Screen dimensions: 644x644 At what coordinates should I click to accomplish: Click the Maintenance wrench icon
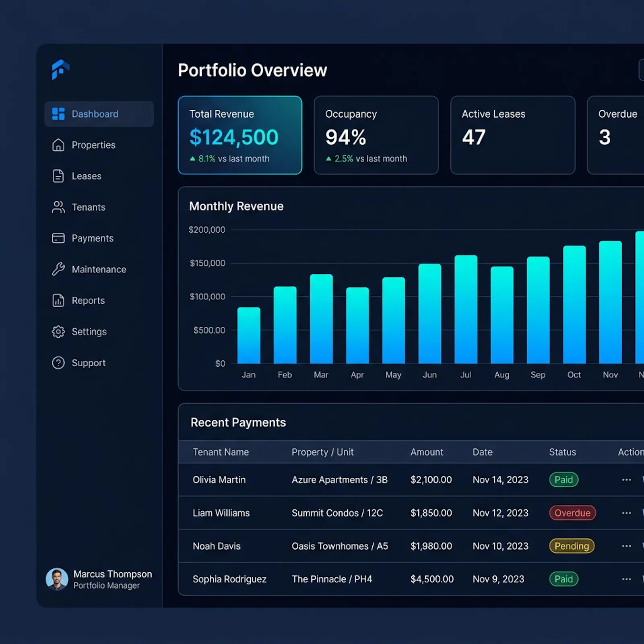click(58, 269)
